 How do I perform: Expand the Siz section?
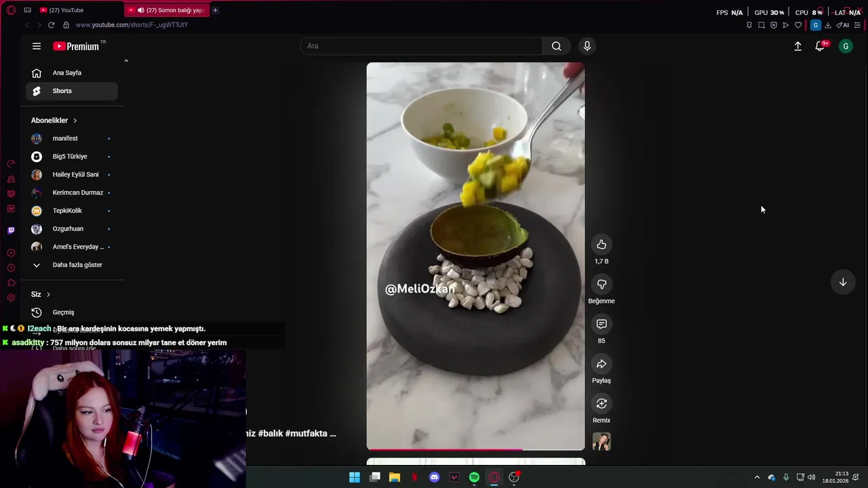[x=41, y=294]
